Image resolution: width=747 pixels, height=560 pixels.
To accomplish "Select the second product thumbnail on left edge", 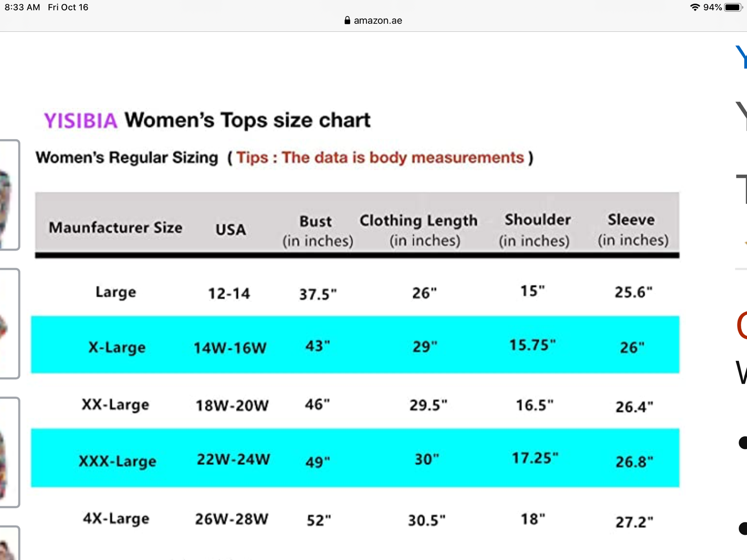I will (9, 323).
